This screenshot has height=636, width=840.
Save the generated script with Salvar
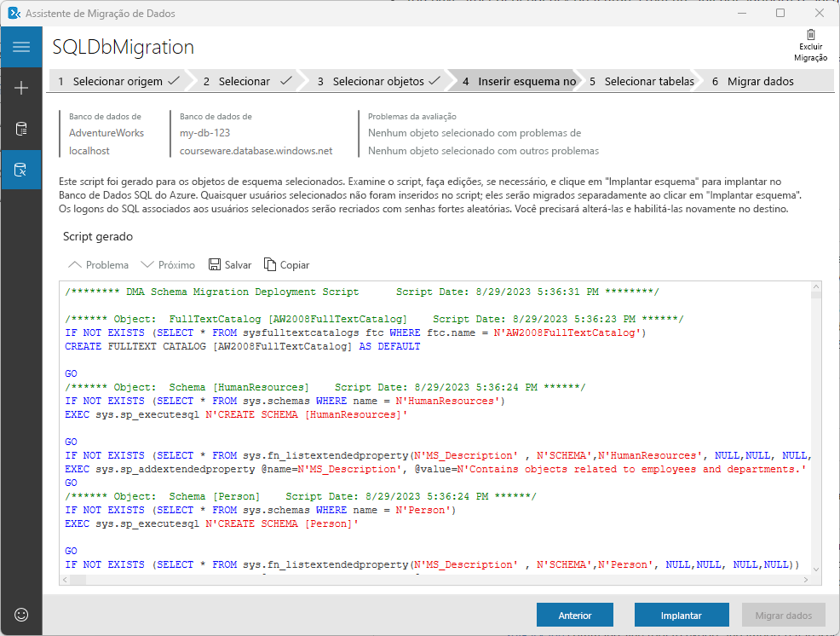pos(229,264)
